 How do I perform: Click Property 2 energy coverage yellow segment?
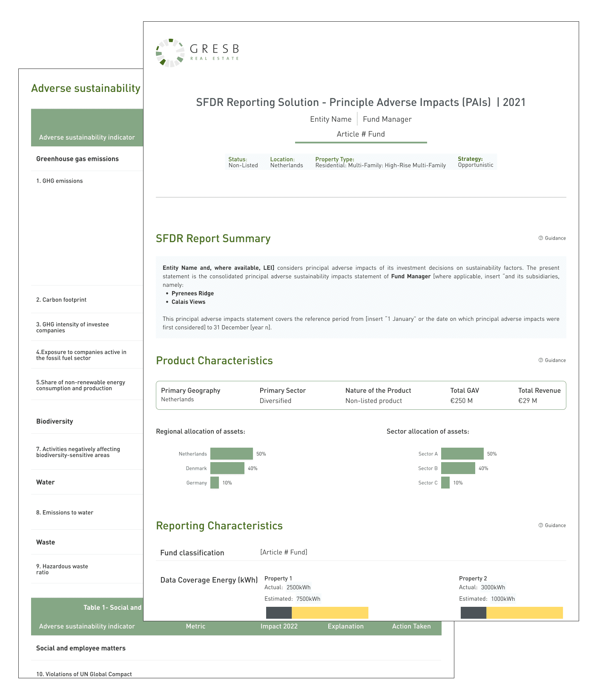525,613
